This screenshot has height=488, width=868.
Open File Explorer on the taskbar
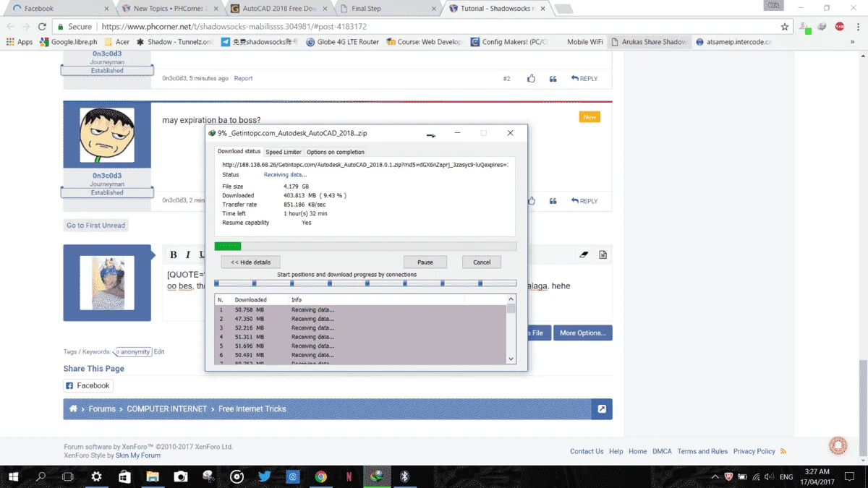pos(153,476)
